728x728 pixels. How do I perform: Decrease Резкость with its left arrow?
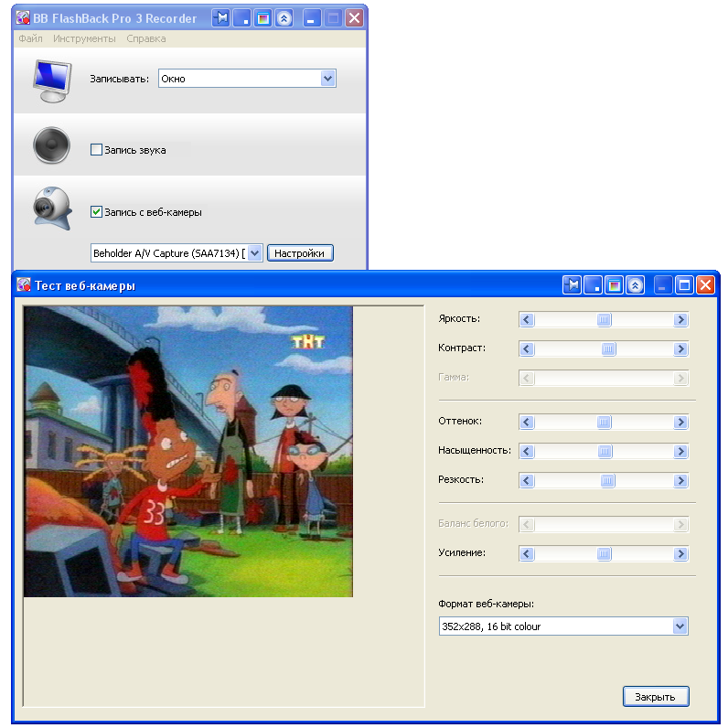tap(527, 480)
